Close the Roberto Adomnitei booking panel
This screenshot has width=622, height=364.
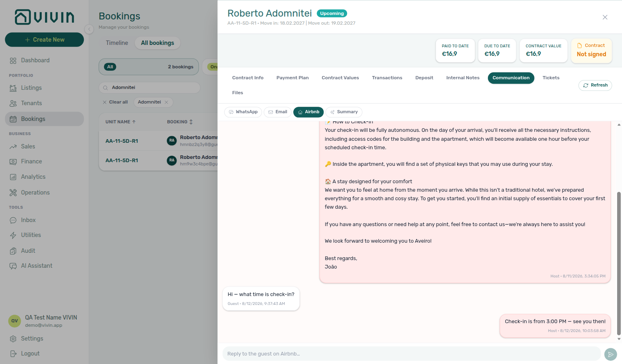point(605,17)
